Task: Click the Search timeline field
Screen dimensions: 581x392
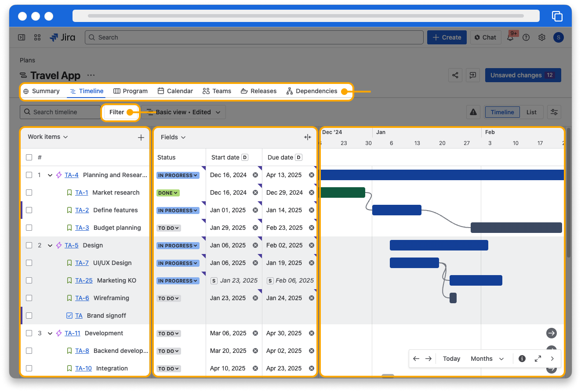Action: [60, 112]
